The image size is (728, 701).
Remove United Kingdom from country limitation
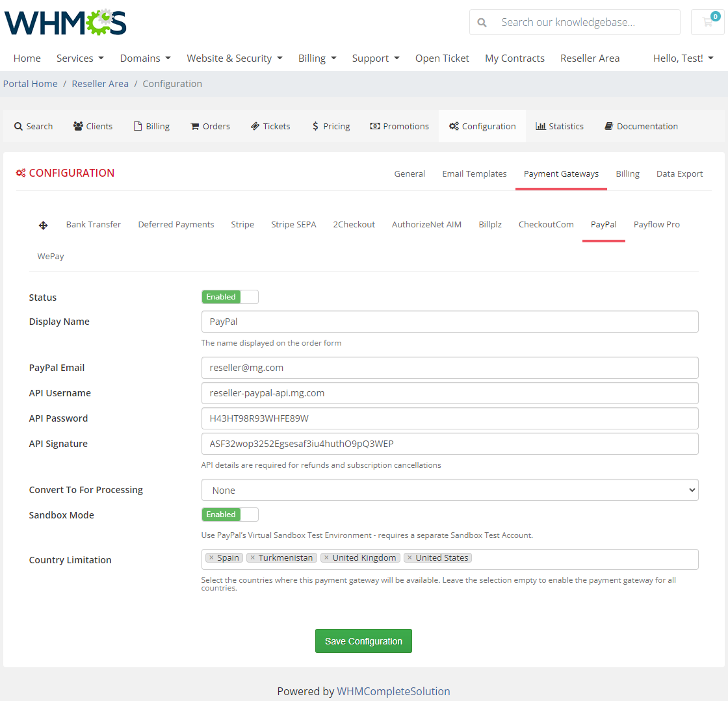326,557
